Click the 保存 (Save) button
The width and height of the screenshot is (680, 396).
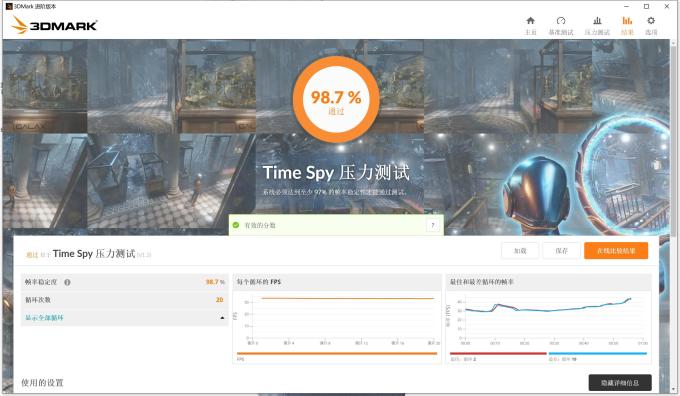pyautogui.click(x=561, y=251)
